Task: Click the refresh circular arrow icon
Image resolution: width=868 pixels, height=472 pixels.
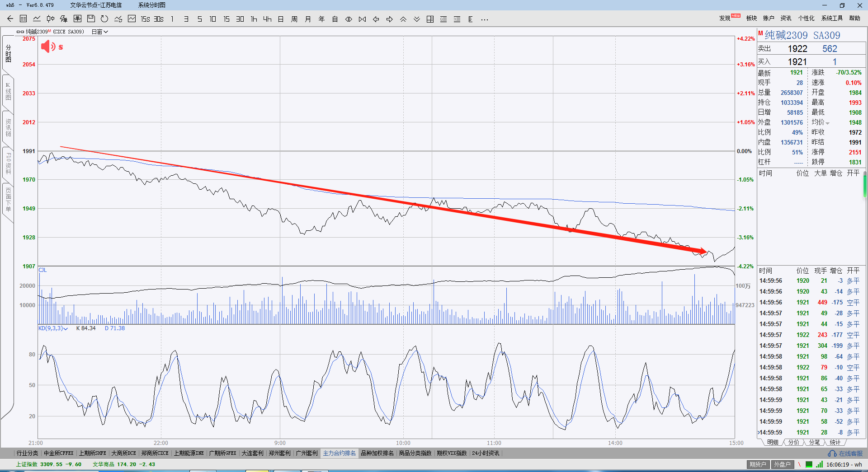Action: tap(104, 19)
